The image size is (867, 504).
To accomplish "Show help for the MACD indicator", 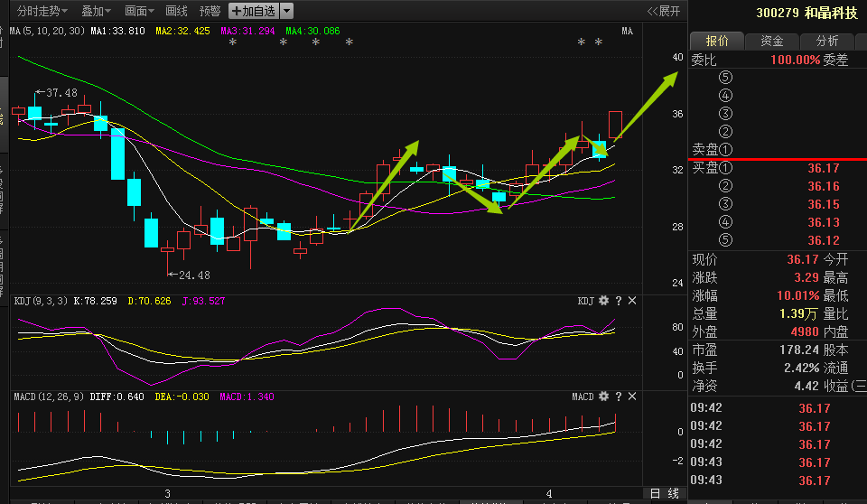I will click(618, 397).
